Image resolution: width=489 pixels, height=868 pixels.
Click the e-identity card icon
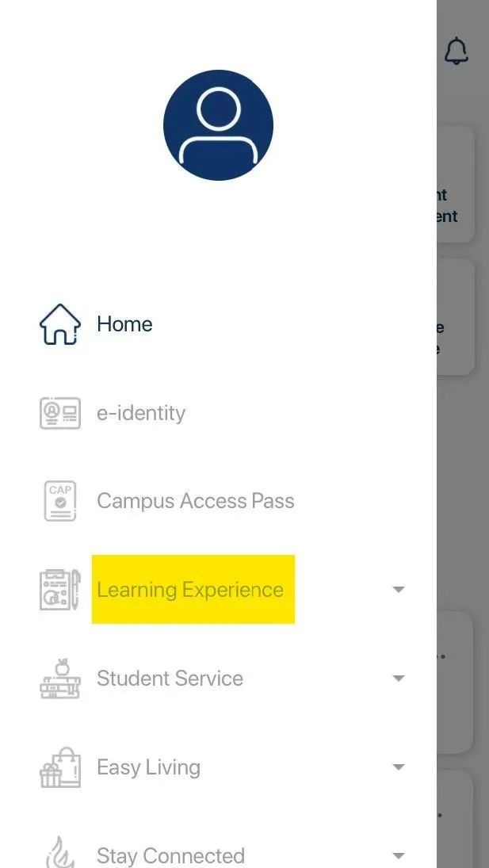[x=59, y=414]
